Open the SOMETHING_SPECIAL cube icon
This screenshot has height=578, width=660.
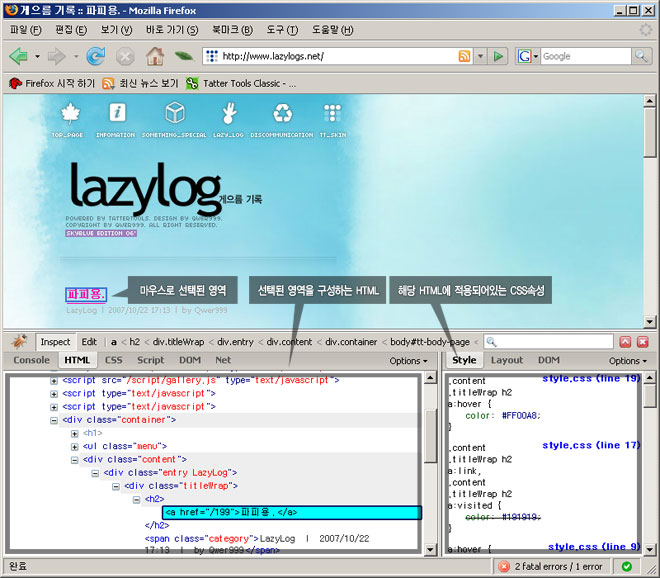pyautogui.click(x=174, y=112)
